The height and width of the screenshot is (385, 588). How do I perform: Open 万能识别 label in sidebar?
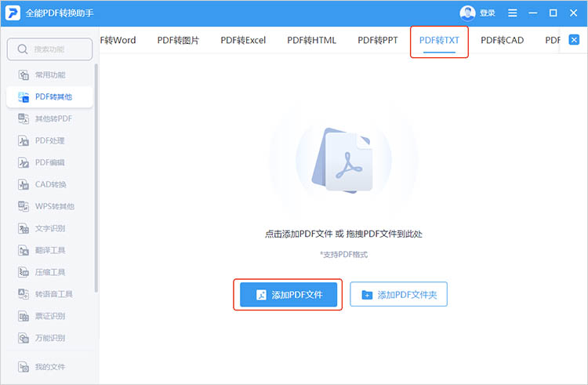pyautogui.click(x=50, y=338)
